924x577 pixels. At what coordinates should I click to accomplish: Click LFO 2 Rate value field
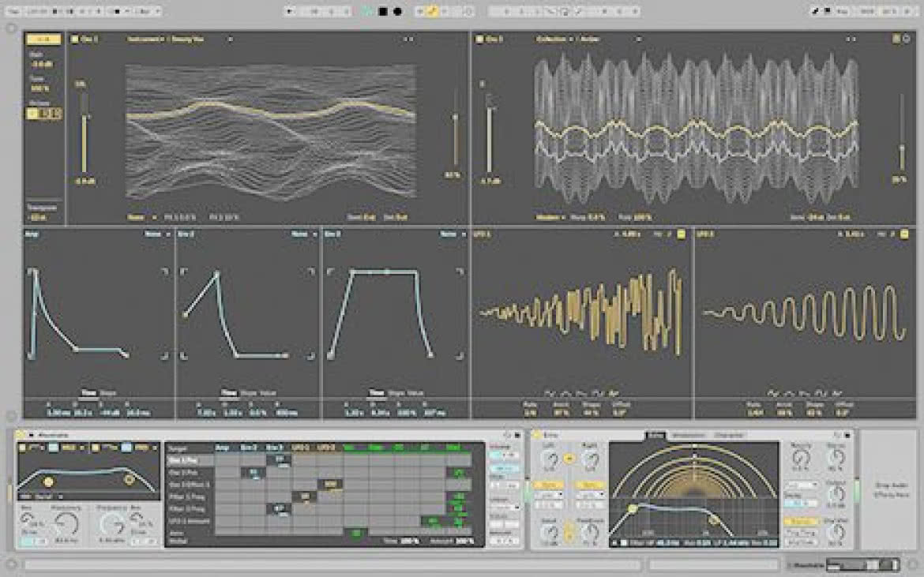[753, 414]
